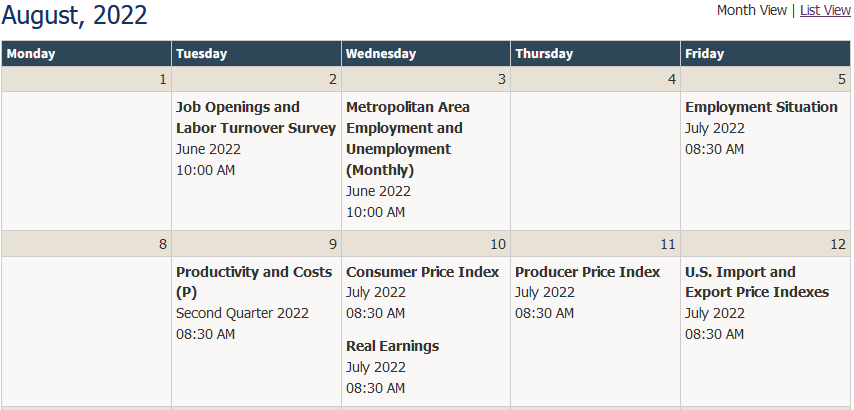
Task: Open the Producer Price Index entry
Action: coord(587,272)
